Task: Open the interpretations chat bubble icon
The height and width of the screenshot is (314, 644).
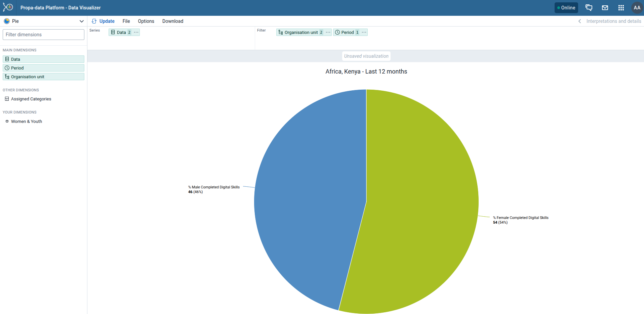Action: click(589, 7)
